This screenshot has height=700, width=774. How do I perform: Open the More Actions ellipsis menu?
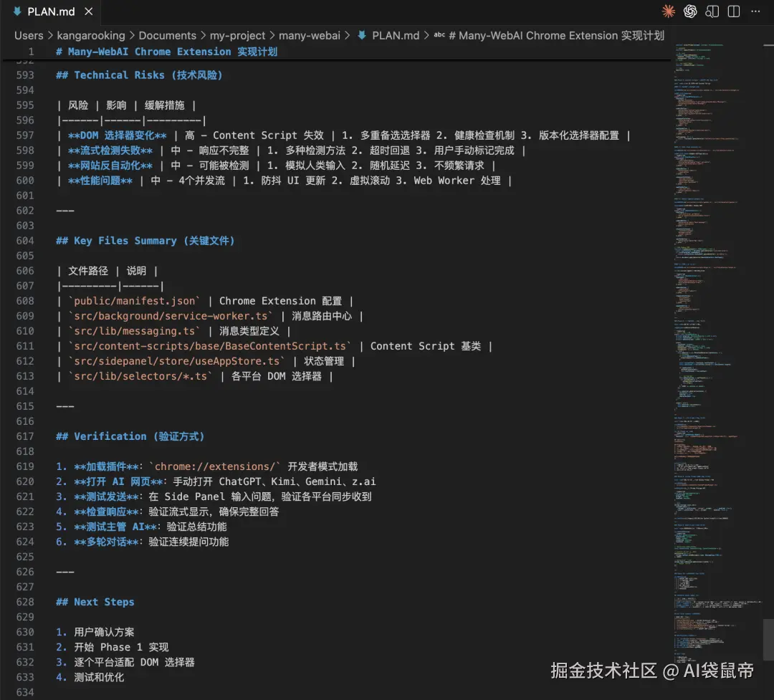click(755, 11)
